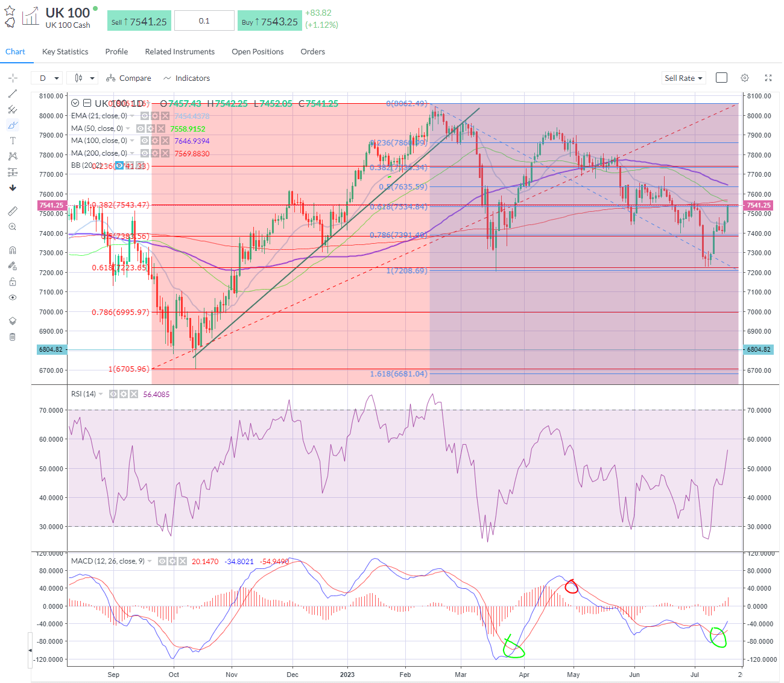Expand MA (50, close, 0) dropdown arrow
The height and width of the screenshot is (683, 784).
pyautogui.click(x=128, y=129)
